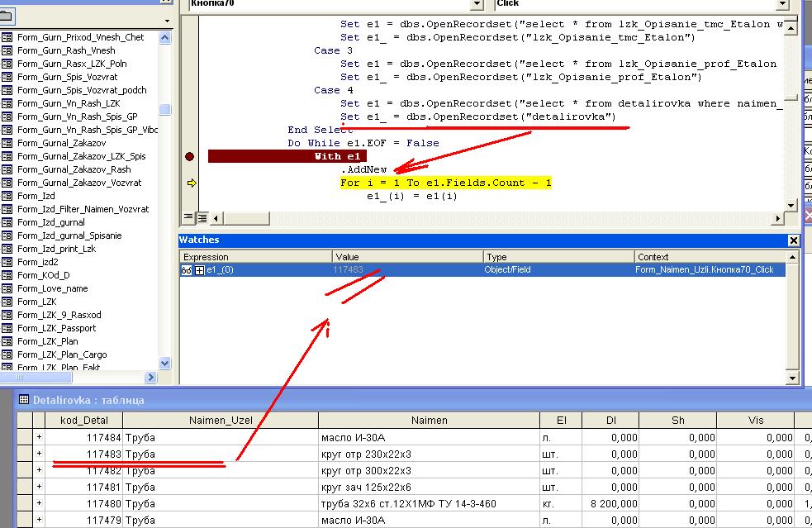
Task: Click the form icon beside Form_Gurn_Spis_Vozvrat
Action: click(7, 77)
